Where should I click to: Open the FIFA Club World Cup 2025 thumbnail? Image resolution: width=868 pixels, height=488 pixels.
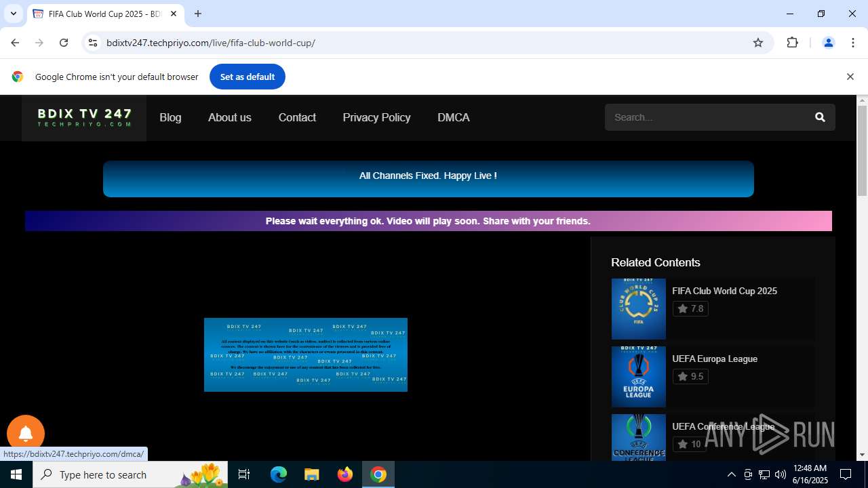coord(639,309)
